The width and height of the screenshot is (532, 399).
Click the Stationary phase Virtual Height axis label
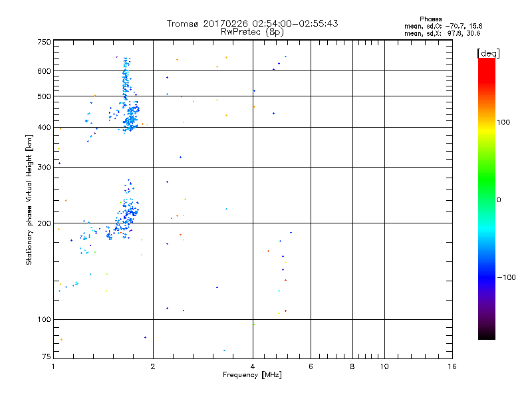(29, 199)
